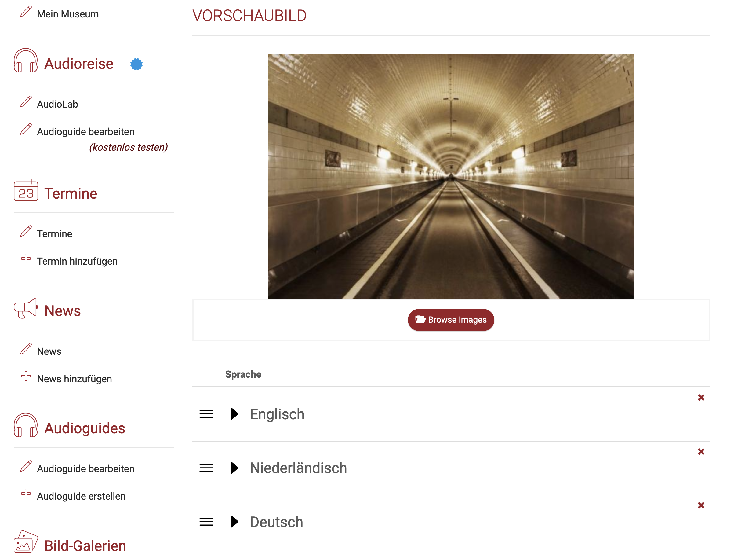Click the Termine calendar icon
Image resolution: width=756 pixels, height=558 pixels.
pyautogui.click(x=26, y=191)
